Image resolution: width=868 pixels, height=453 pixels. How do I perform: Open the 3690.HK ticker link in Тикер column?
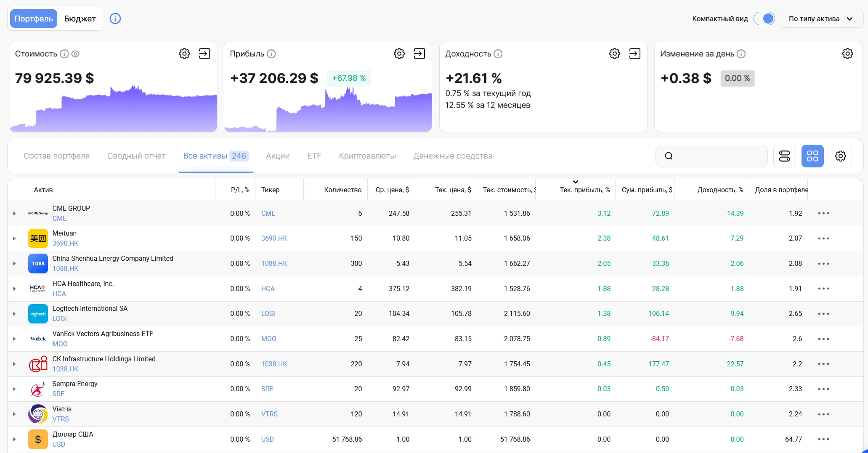(x=274, y=238)
